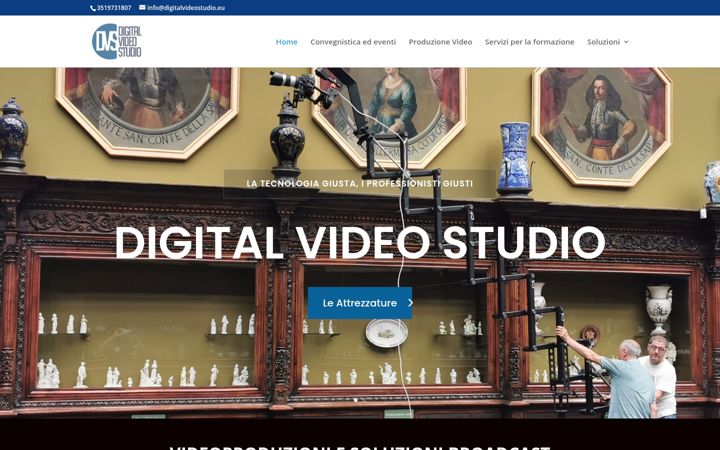Click tagline LA TECNOLOGIA GIUSTA, I PROFESSIONISTI GIUSTI
Viewport: 720px width, 450px height.
pos(360,184)
